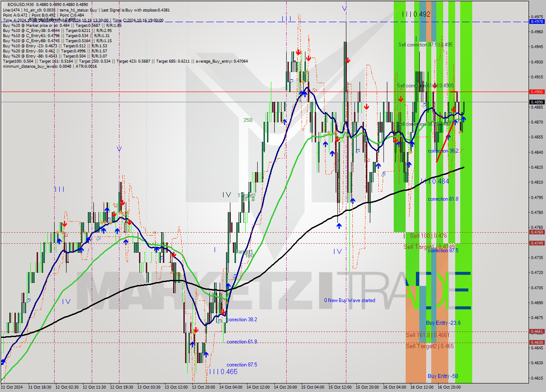The image size is (546, 392).
Task: Click the red 0.4760 price tag
Action: [536, 232]
